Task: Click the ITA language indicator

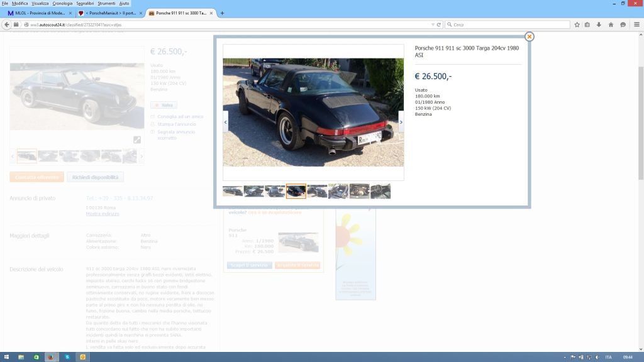Action: coord(608,357)
